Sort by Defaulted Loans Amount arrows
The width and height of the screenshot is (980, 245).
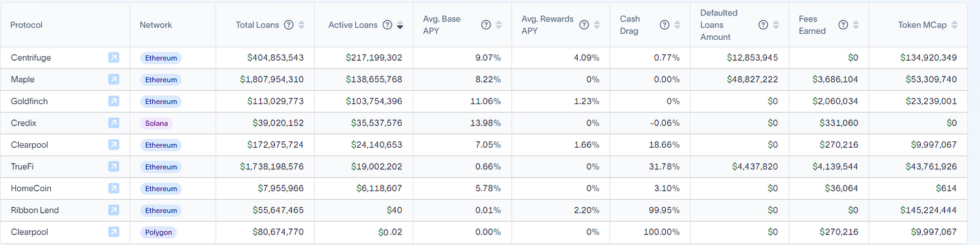coord(776,25)
